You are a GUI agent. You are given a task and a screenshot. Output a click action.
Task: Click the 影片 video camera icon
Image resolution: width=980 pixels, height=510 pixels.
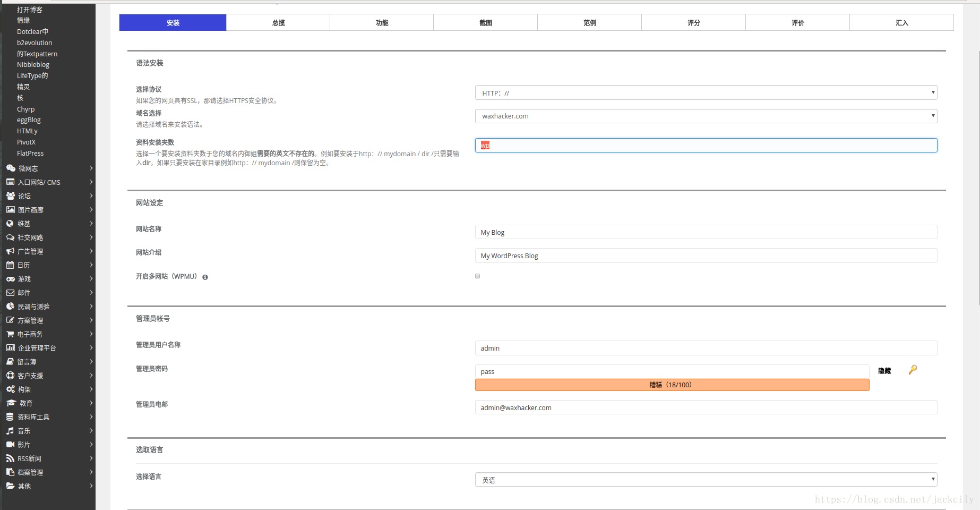(10, 445)
